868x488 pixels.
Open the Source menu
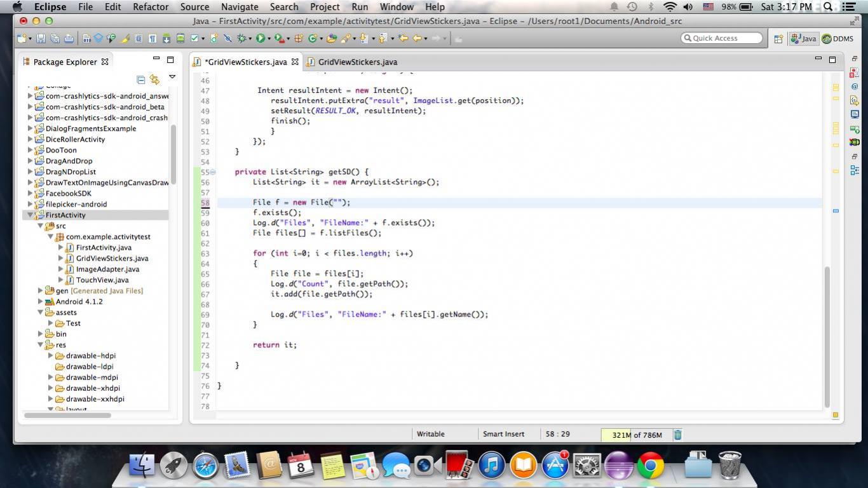(x=194, y=7)
